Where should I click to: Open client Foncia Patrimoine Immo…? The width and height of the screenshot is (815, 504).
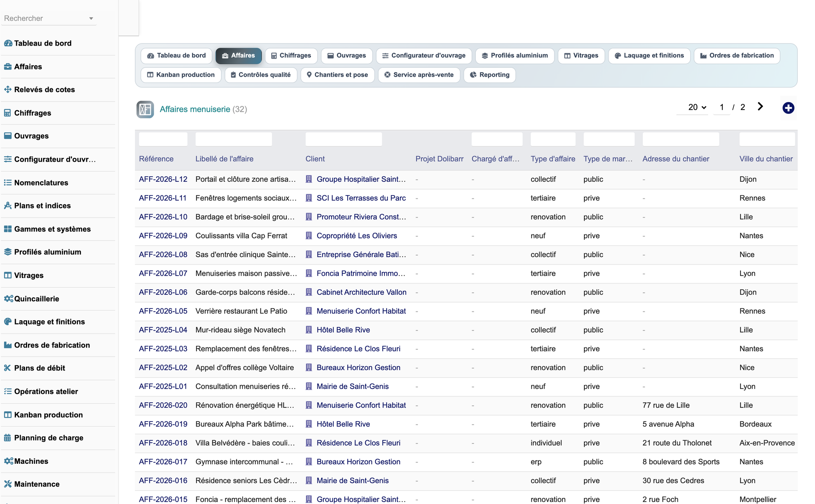click(361, 273)
